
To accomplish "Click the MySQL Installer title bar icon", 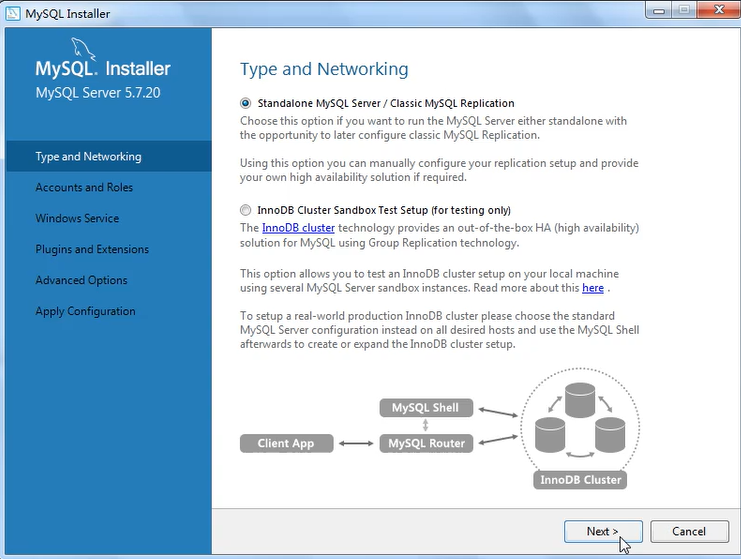I will tap(12, 13).
